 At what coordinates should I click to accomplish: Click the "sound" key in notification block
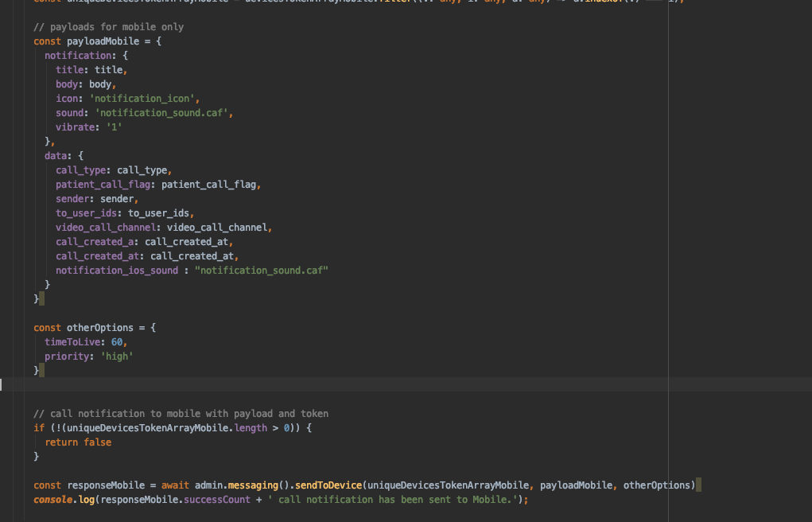click(x=69, y=113)
